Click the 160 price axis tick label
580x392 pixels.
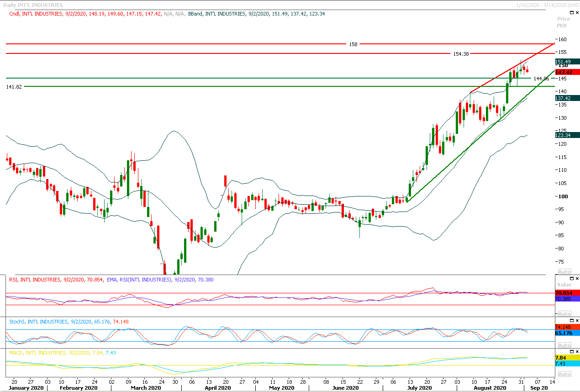pos(562,39)
